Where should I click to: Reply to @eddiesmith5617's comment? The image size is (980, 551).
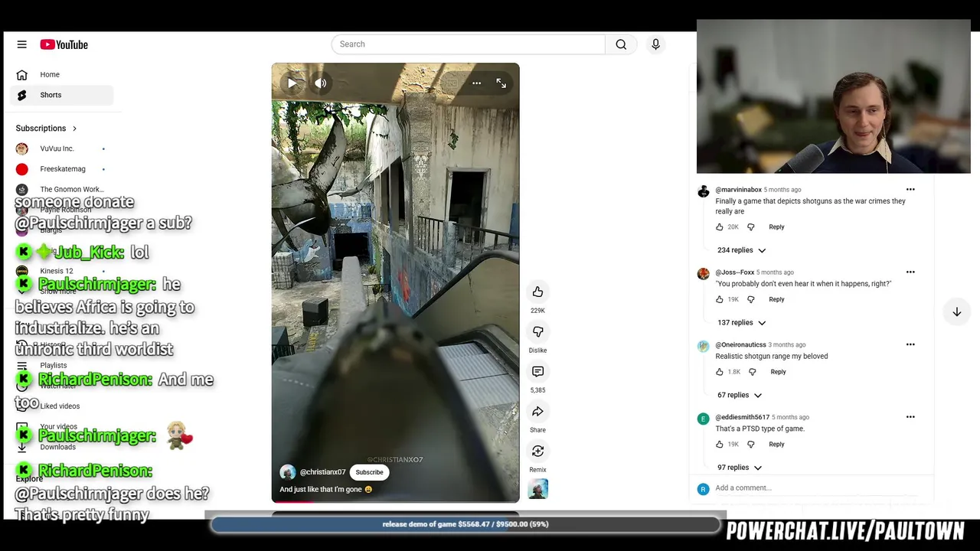pos(776,445)
